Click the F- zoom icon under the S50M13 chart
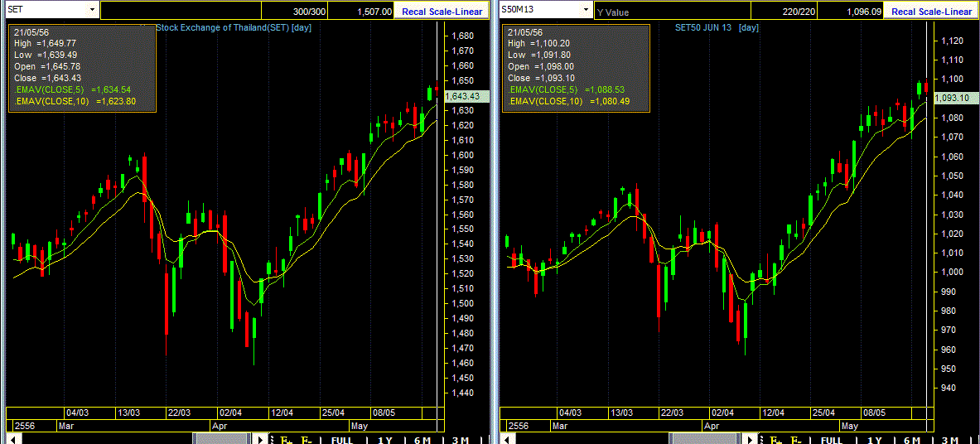This screenshot has height=444, width=980. coord(796,440)
